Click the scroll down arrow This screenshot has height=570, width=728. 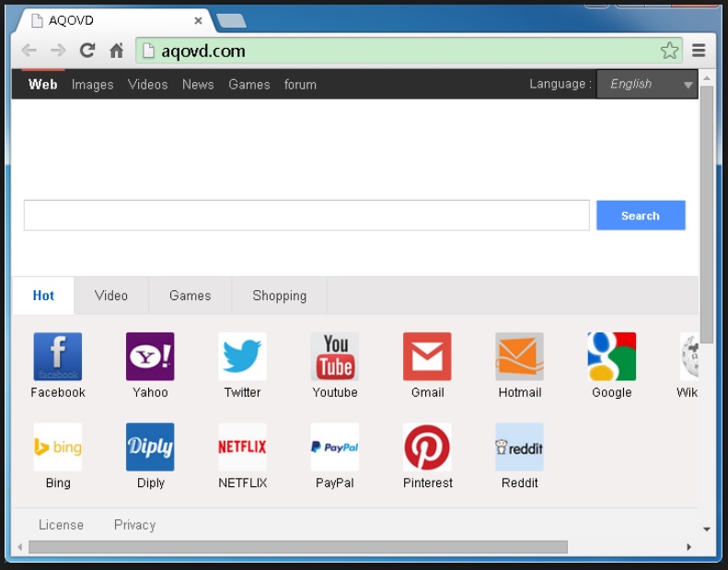[707, 529]
